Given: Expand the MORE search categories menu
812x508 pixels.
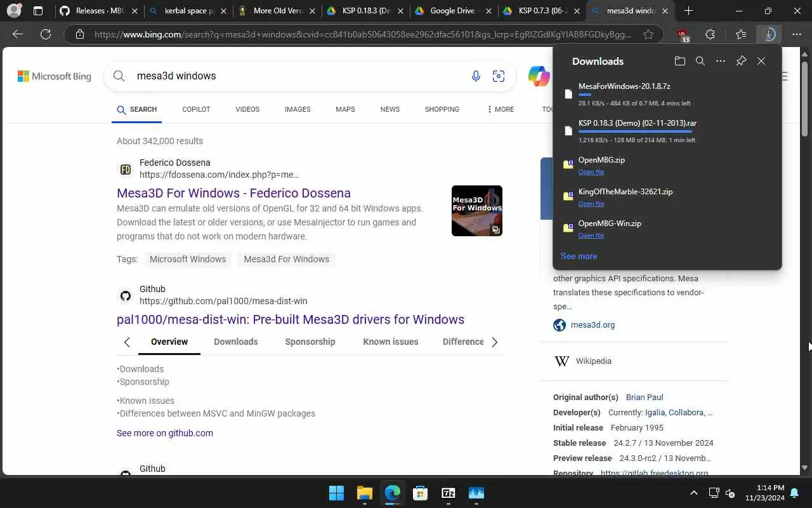Looking at the screenshot, I should click(x=501, y=109).
